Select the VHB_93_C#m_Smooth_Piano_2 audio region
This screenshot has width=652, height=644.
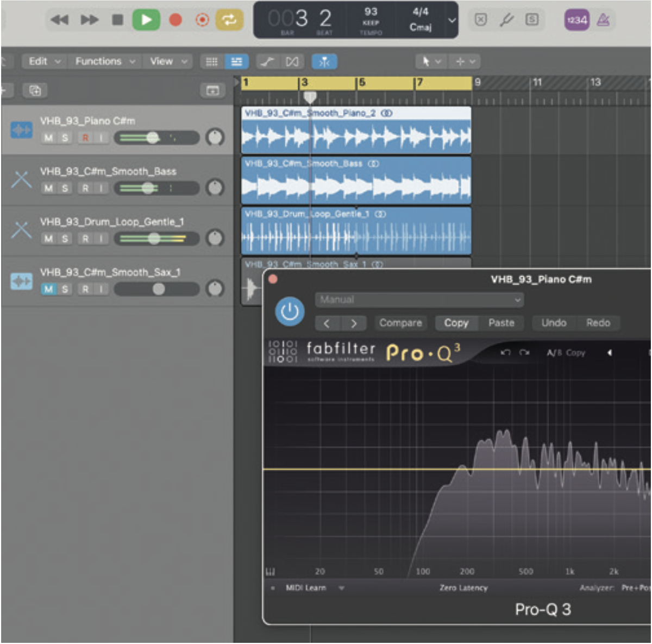(x=356, y=133)
